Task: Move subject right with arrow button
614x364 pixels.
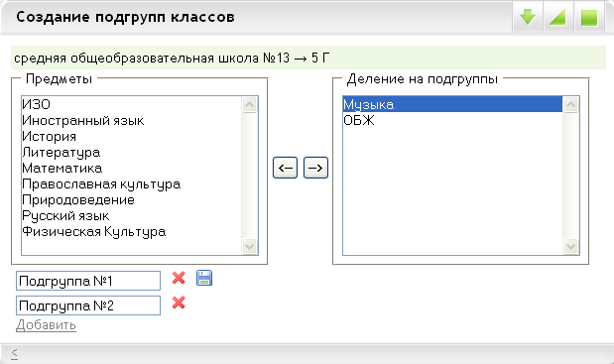Action: 315,168
